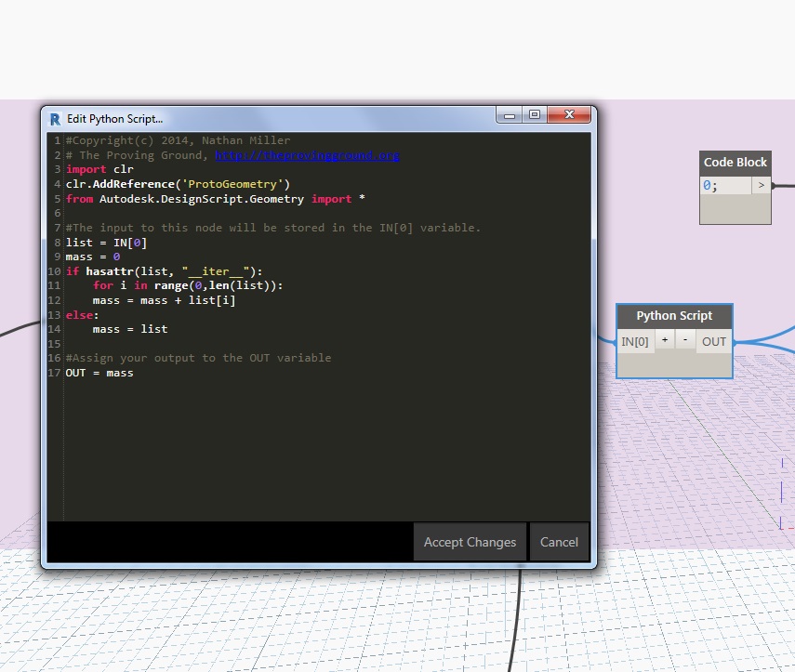This screenshot has width=795, height=672.
Task: Click the OUT output port on Python Script
Action: (x=713, y=340)
